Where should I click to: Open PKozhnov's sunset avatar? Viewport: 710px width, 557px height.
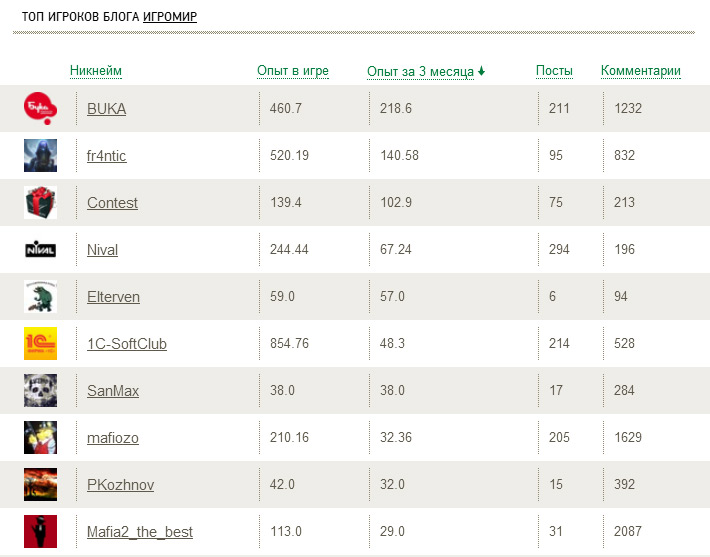pos(40,485)
